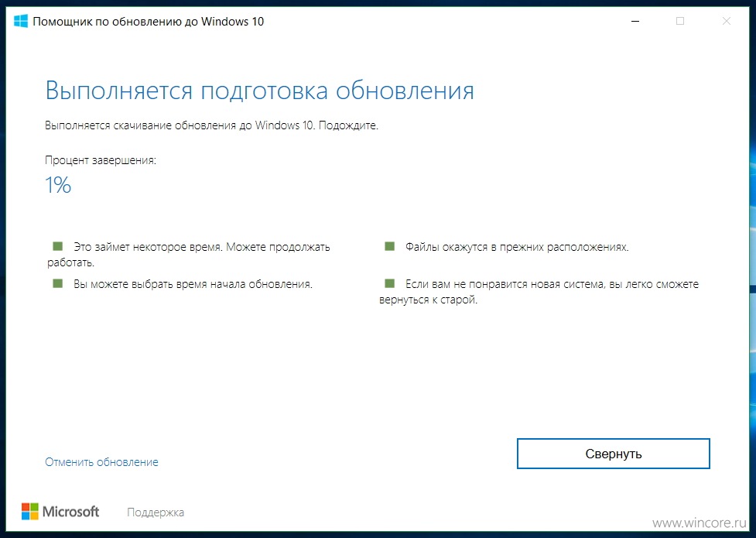
Task: Click the Microsoft logo at bottom
Action: click(x=60, y=512)
